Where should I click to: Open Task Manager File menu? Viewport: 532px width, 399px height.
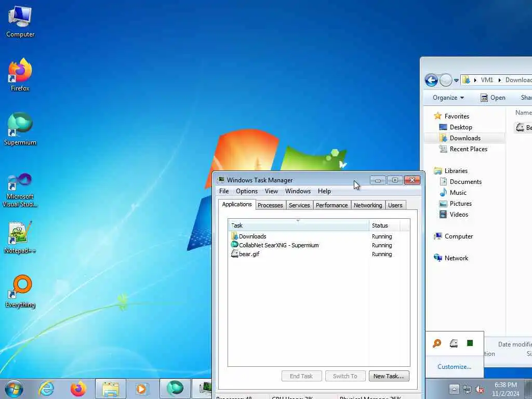[224, 191]
